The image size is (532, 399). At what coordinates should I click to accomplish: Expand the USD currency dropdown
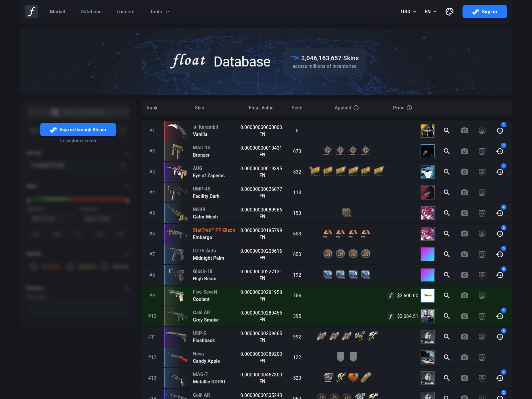pos(409,12)
